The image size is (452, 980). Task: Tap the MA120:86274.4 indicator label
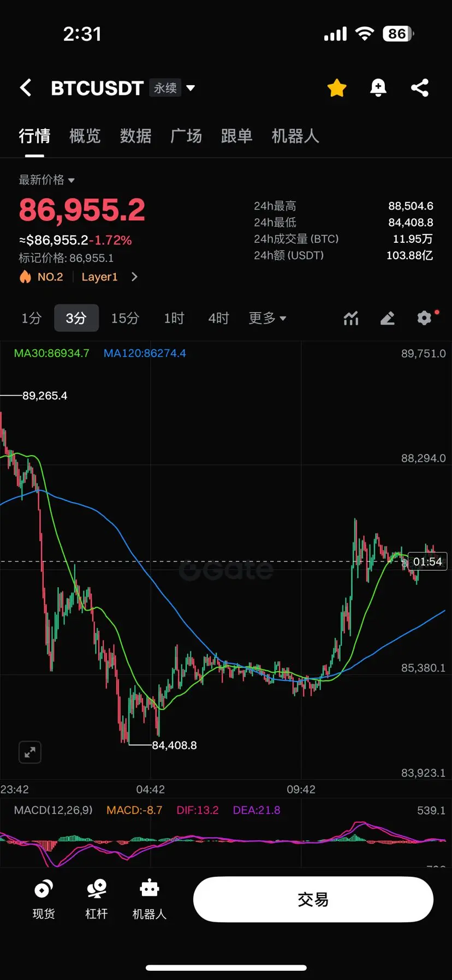coord(145,353)
